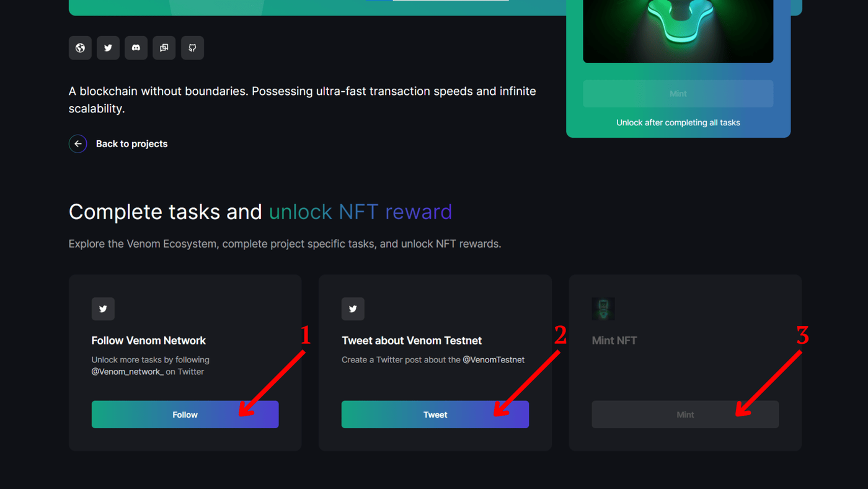Open the Venom chat community icon
This screenshot has width=868, height=489.
tap(164, 48)
